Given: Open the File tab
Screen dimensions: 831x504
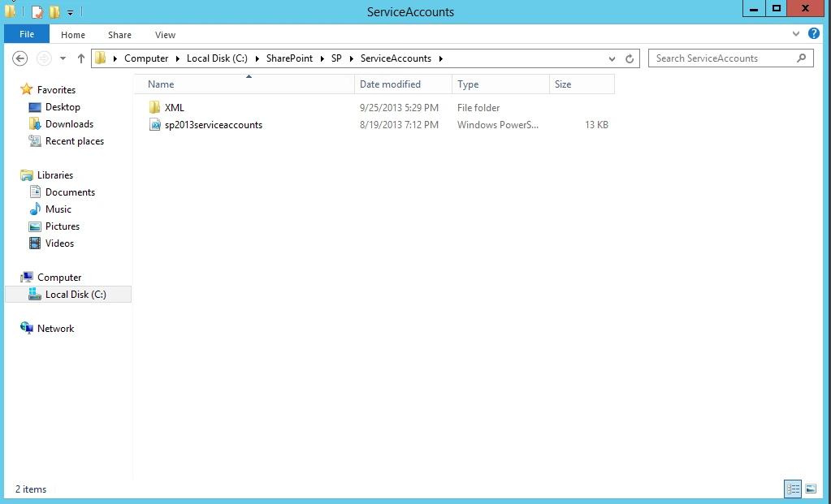Looking at the screenshot, I should (27, 34).
